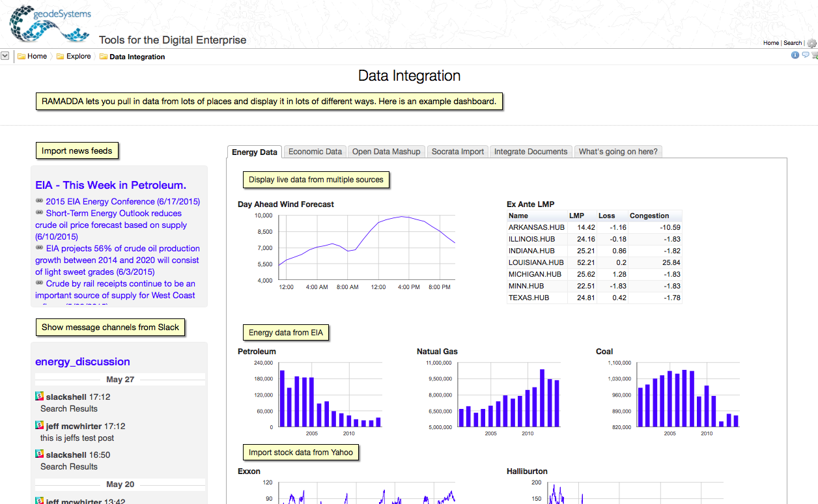
Task: Select the LOUISIANA.HUB table row
Action: (x=595, y=262)
